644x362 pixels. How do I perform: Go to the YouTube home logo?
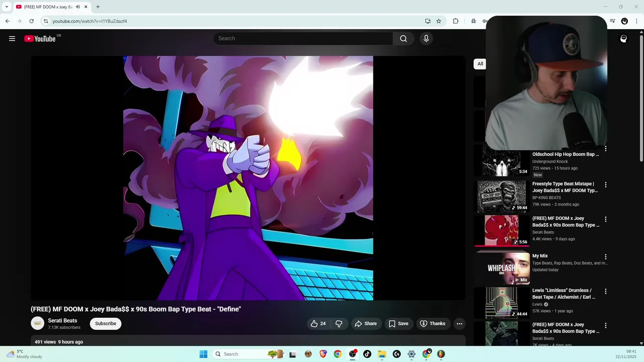40,39
